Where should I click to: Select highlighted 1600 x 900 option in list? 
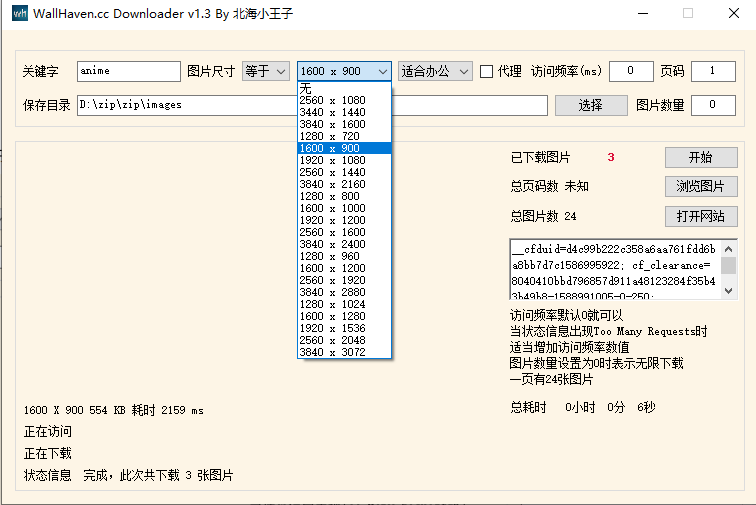(344, 148)
